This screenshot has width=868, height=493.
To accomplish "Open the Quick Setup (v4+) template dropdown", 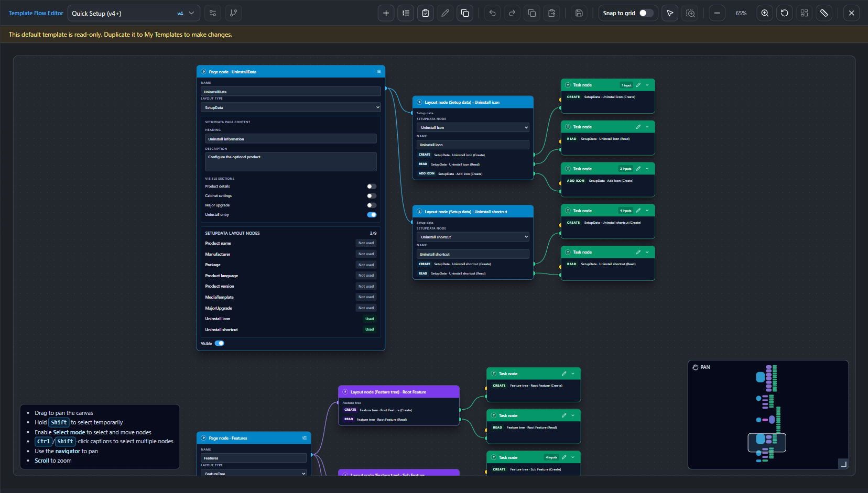I will coord(134,13).
